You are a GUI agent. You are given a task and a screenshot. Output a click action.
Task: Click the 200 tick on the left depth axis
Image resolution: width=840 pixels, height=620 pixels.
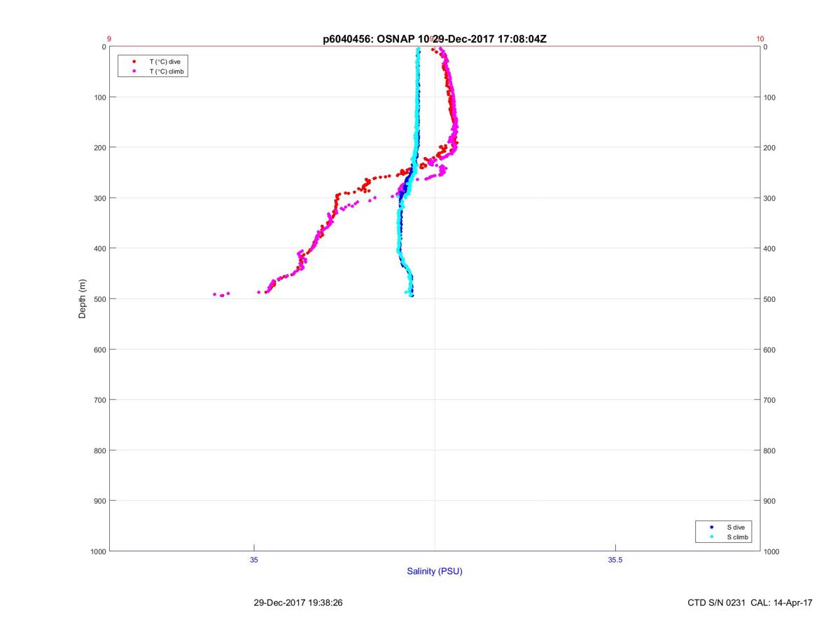click(99, 148)
